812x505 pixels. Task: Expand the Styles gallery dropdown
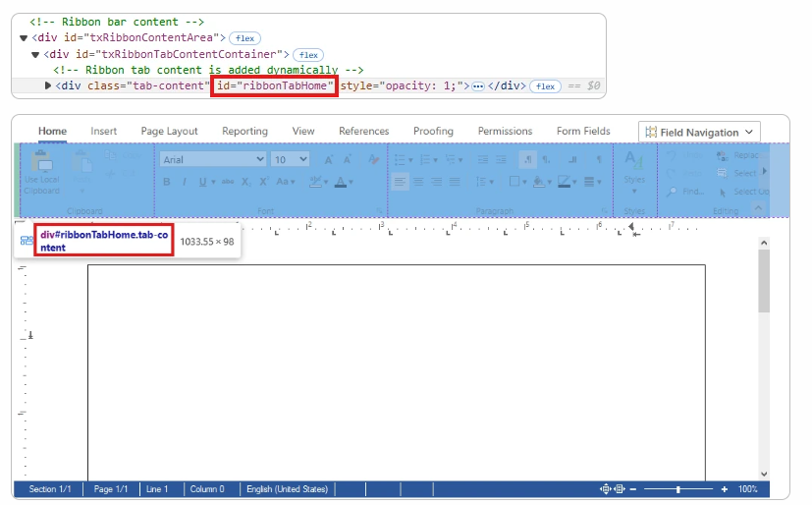coord(634,192)
